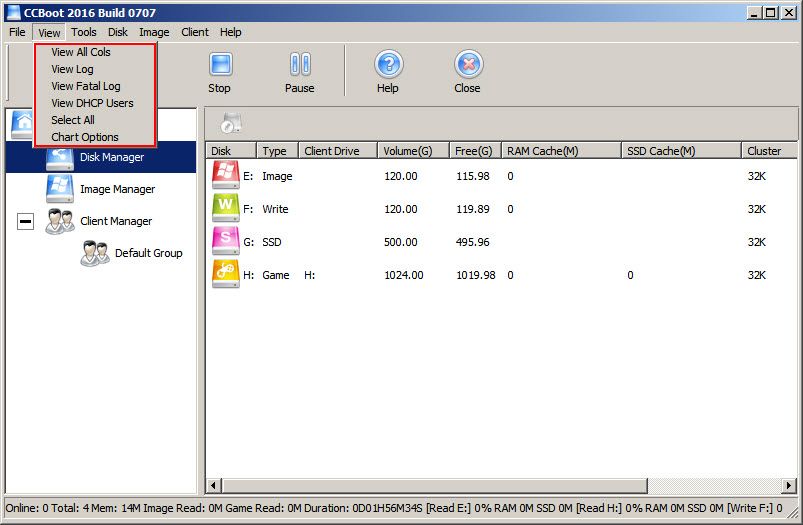This screenshot has width=803, height=525.
Task: Minimize the CCBoot window
Action: tap(753, 13)
